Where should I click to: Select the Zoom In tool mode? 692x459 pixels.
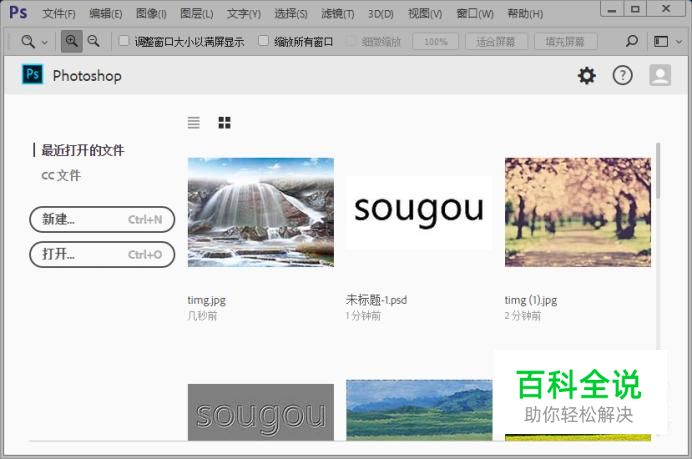coord(71,41)
